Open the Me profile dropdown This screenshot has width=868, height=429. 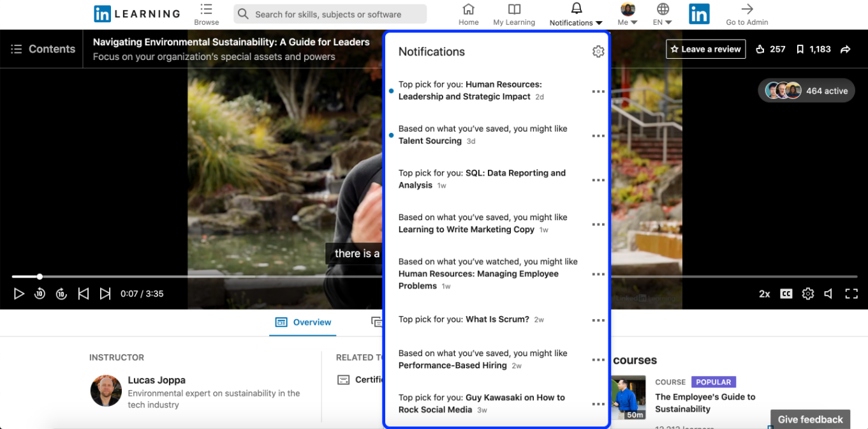tap(628, 14)
